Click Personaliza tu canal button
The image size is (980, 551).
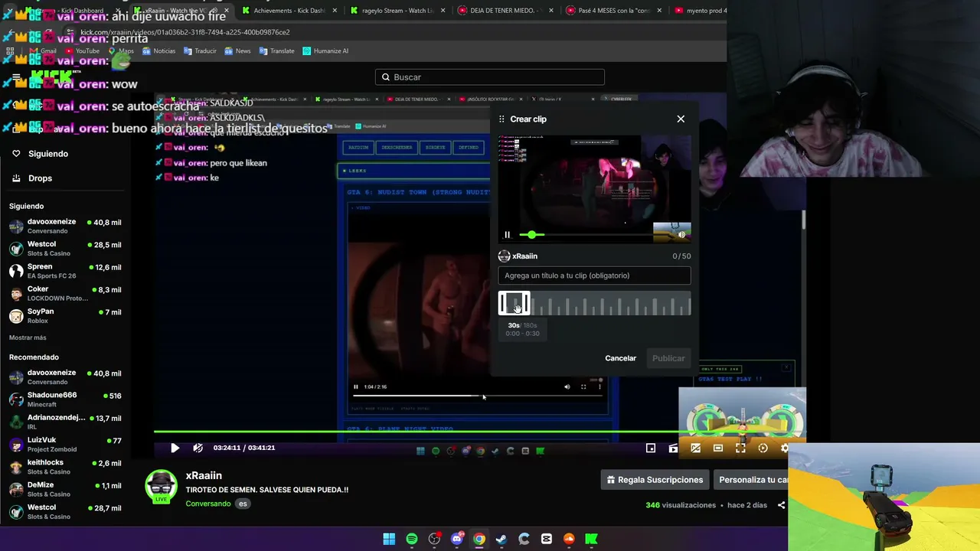[753, 480]
